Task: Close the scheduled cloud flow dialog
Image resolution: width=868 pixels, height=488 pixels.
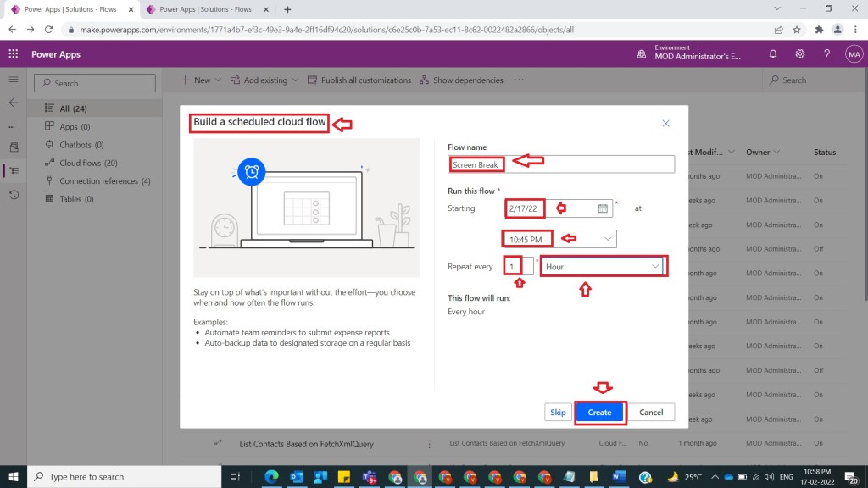Action: [665, 124]
